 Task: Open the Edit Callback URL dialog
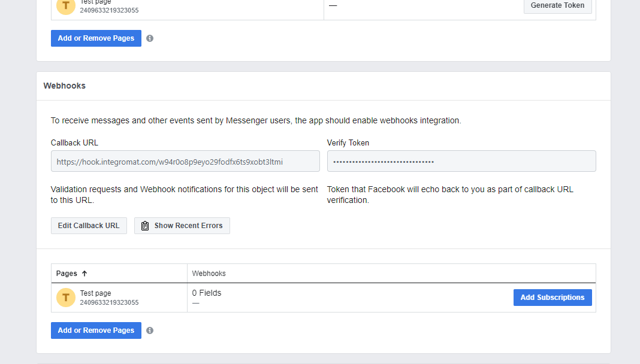pos(89,226)
